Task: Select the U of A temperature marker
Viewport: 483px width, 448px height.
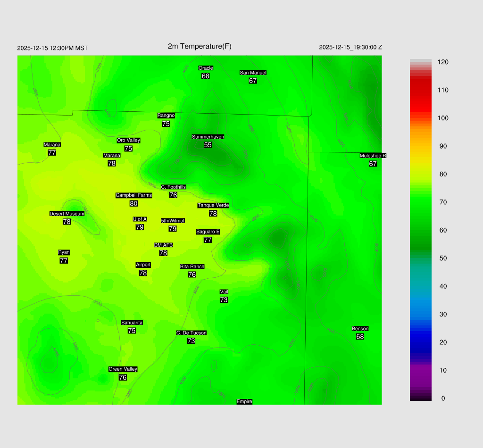Action: tap(140, 227)
